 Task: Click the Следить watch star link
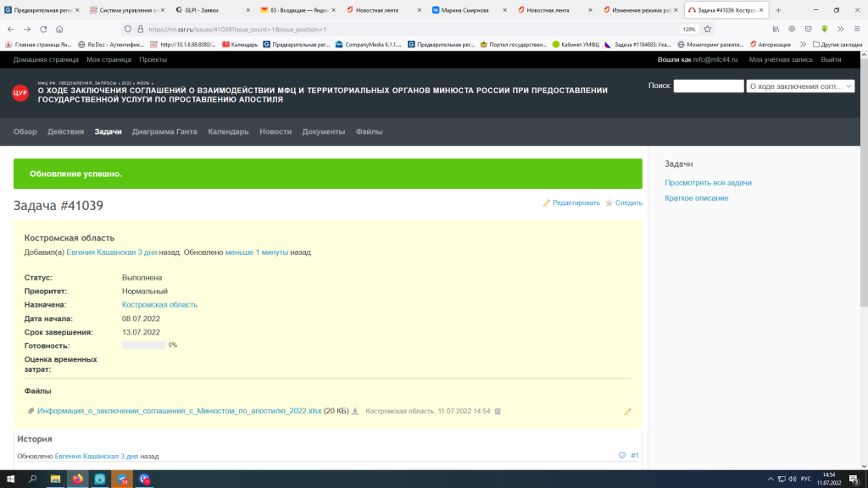(x=623, y=202)
